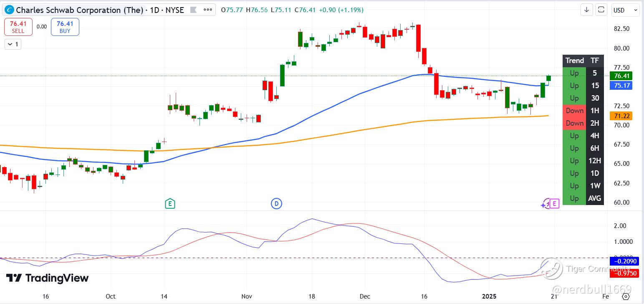Click the 60.00 price scale label
The width and height of the screenshot is (644, 304).
click(621, 203)
